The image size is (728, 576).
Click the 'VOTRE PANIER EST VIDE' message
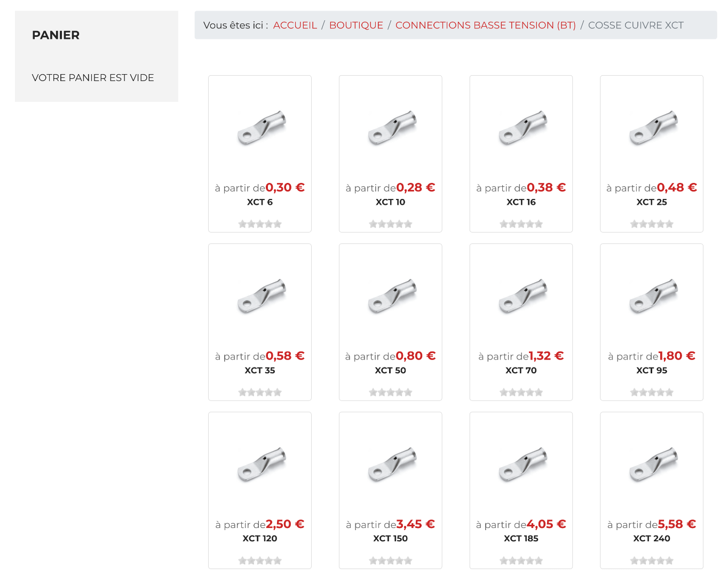tap(93, 78)
